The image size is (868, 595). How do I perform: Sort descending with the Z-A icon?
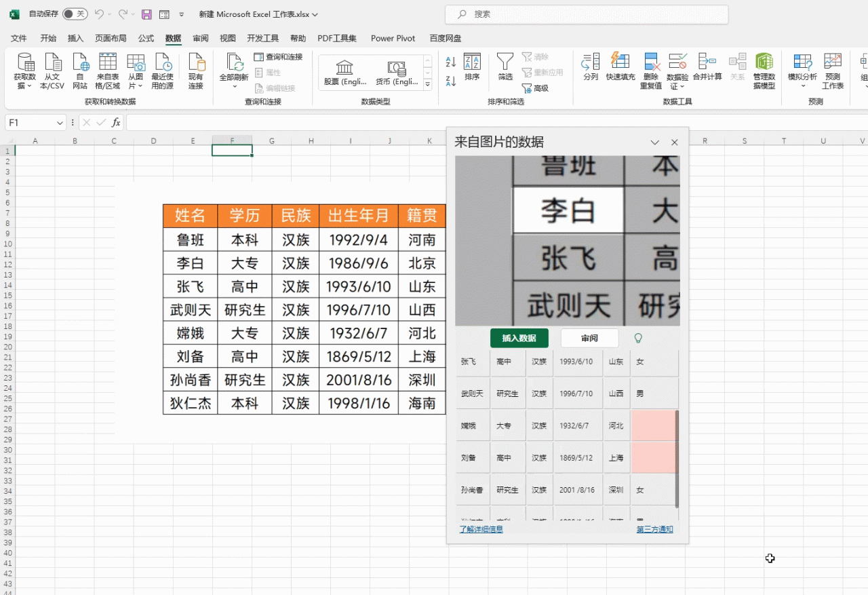pos(451,81)
